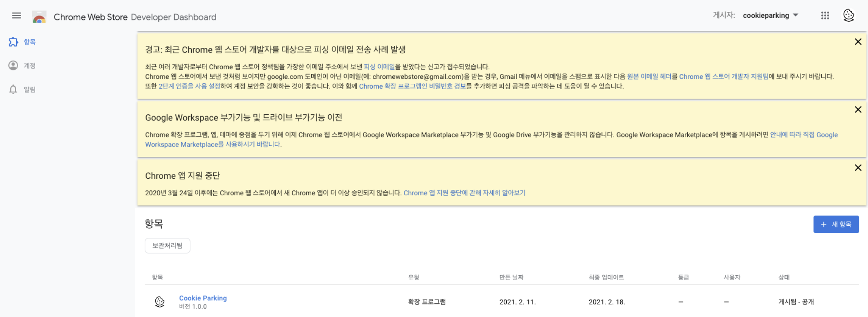The width and height of the screenshot is (868, 317).
Task: Click the 게시자: label
Action: click(724, 15)
